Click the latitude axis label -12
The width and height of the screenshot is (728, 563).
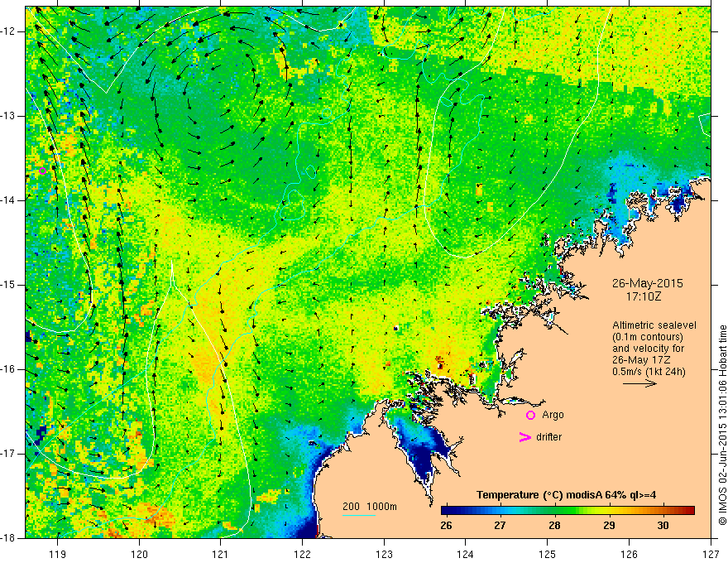click(x=9, y=31)
